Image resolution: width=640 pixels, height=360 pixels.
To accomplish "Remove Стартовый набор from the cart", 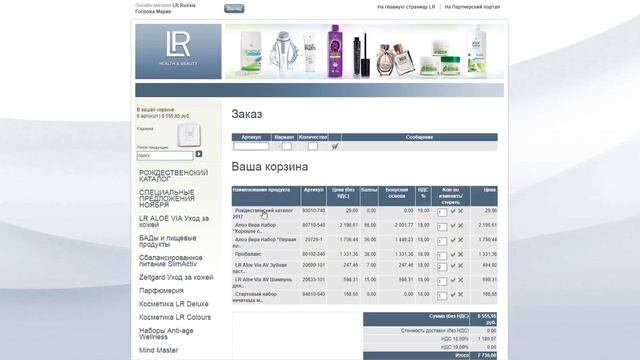I will tap(460, 295).
